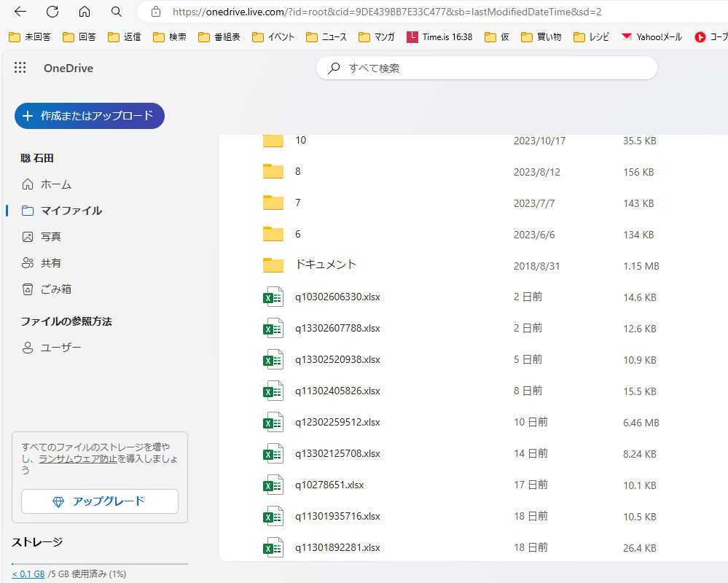Click the folder icon for folder 7
The height and width of the screenshot is (583, 728).
point(273,203)
